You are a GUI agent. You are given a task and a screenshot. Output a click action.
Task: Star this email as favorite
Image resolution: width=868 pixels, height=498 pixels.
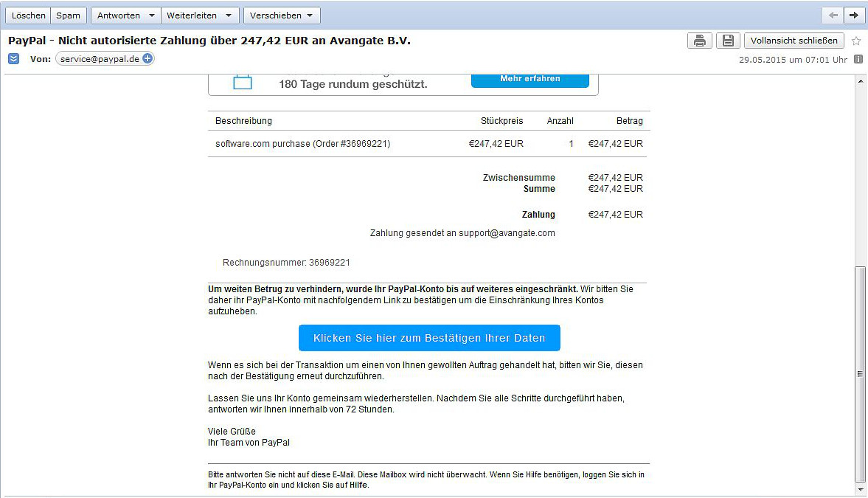855,41
